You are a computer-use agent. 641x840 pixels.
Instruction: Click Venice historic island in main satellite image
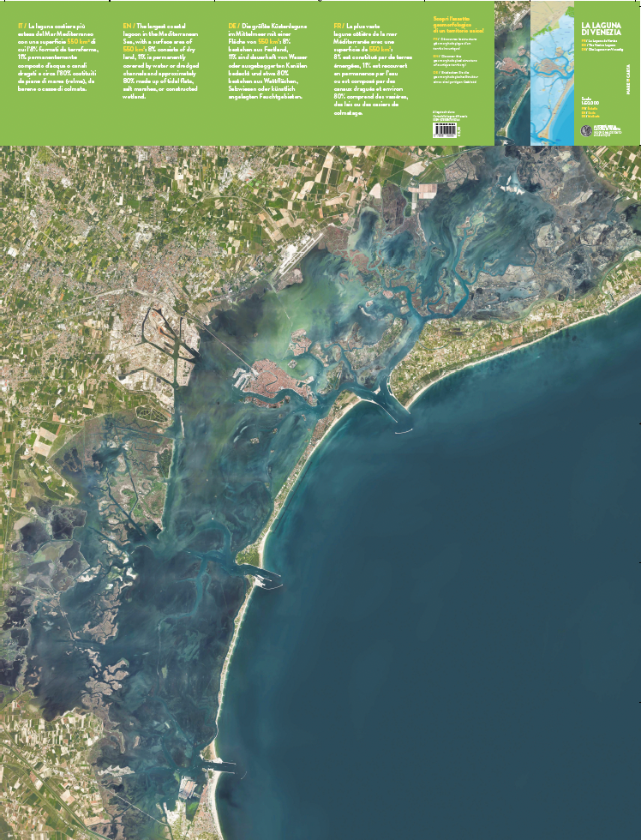276,379
